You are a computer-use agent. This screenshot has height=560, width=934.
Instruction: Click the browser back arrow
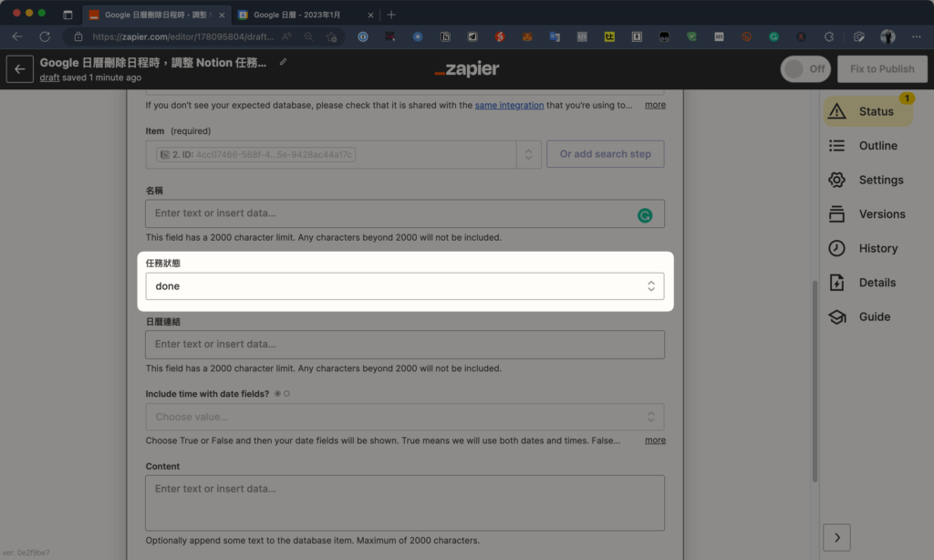tap(17, 36)
